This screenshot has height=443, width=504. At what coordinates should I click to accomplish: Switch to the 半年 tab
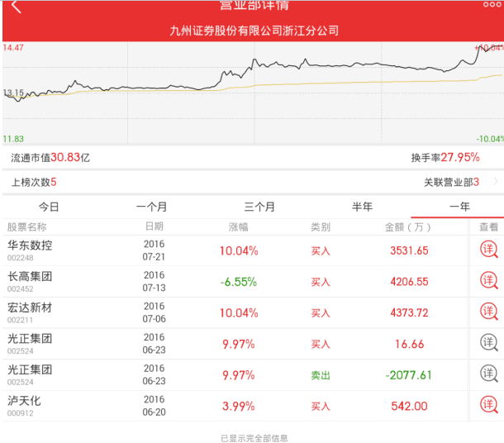(x=362, y=207)
